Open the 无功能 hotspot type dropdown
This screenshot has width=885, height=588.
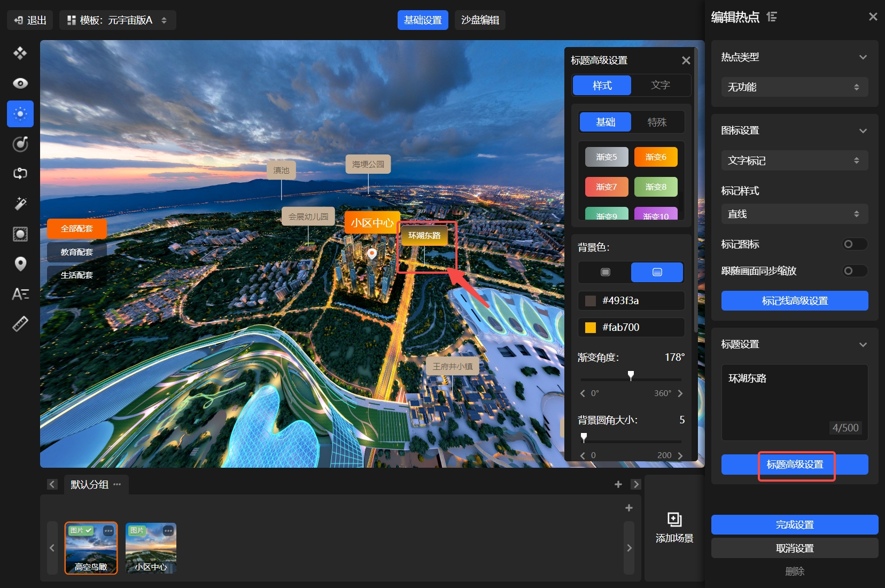(794, 87)
